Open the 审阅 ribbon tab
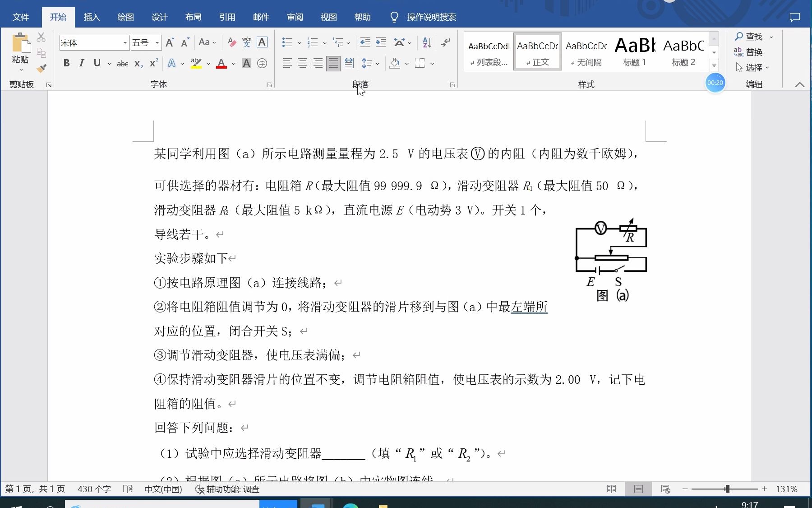This screenshot has height=508, width=812. pos(295,17)
